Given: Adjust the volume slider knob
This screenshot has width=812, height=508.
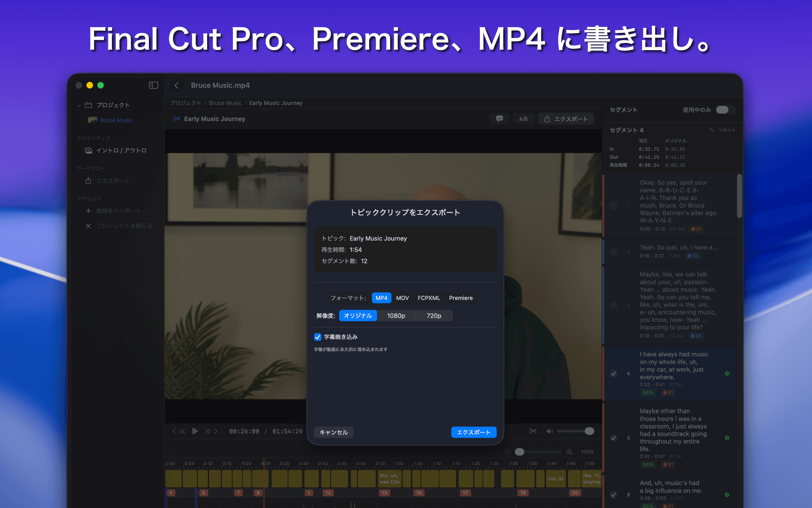Looking at the screenshot, I should click(x=589, y=431).
